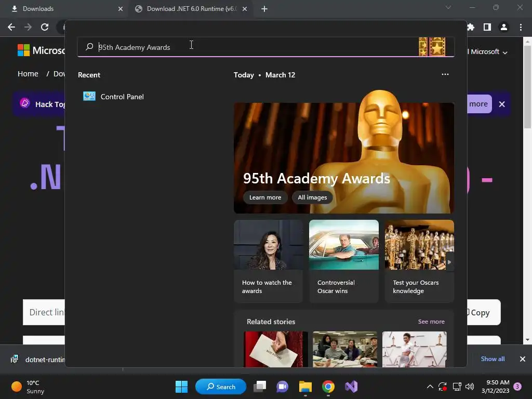Click taskbar Search button
Image resolution: width=532 pixels, height=399 pixels.
tap(221, 387)
